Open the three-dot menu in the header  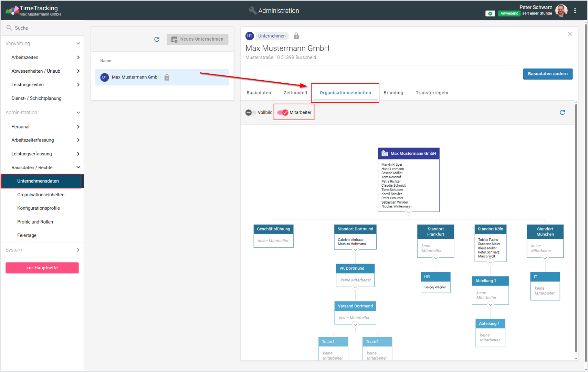[x=575, y=11]
